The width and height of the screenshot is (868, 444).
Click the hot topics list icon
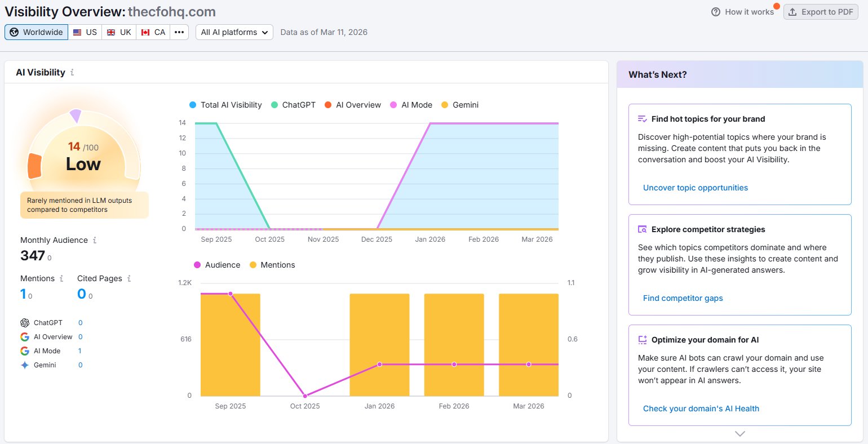(642, 119)
